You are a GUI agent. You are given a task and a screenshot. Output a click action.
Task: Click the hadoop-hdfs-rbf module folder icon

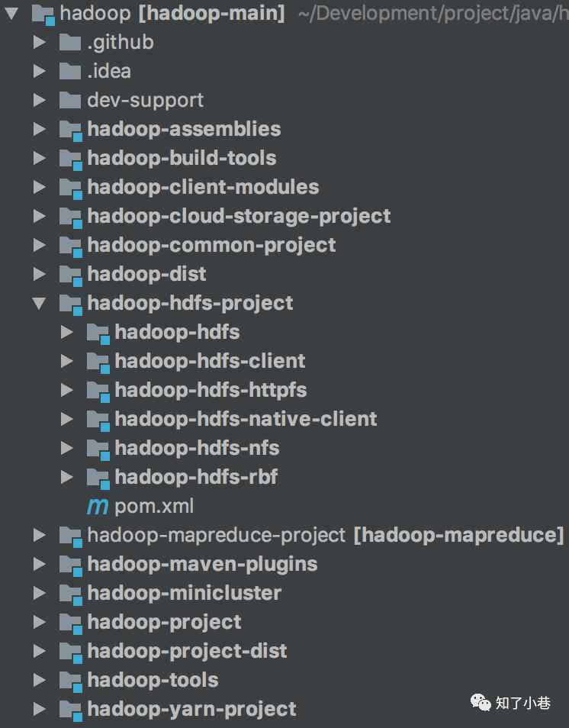(98, 478)
